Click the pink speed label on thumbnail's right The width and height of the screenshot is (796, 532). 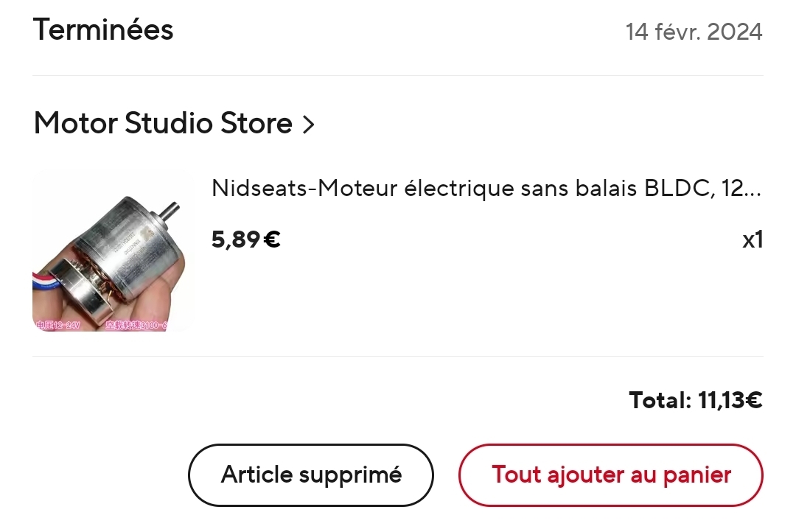point(136,325)
